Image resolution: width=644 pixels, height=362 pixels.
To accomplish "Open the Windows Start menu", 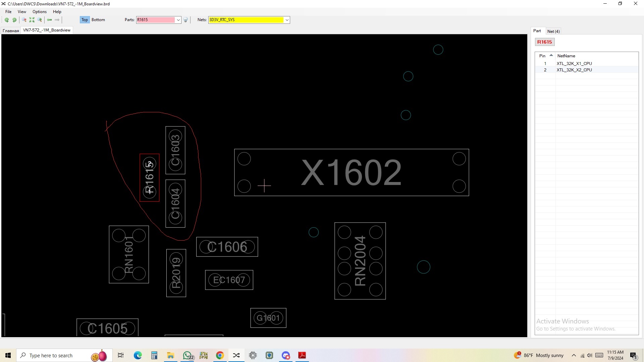I will (8, 355).
